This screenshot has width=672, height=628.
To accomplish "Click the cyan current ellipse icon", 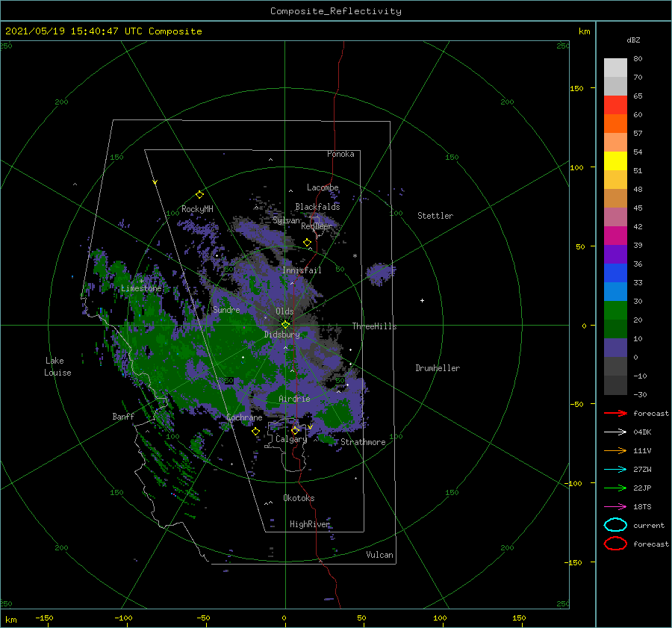I will [x=615, y=525].
